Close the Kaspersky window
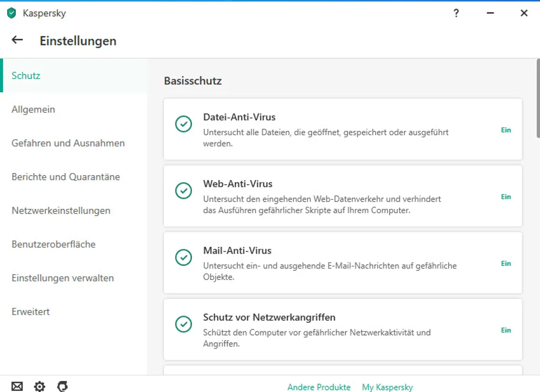540x392 pixels. pos(524,13)
